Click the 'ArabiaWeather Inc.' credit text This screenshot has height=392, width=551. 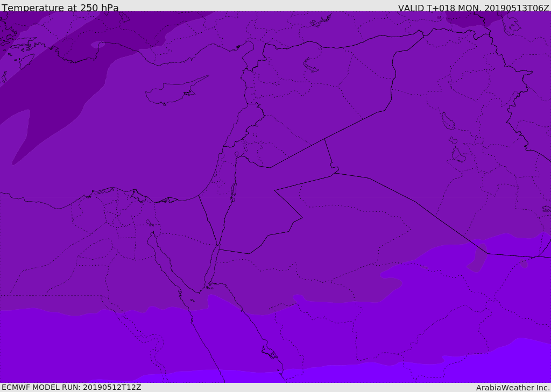coord(513,388)
